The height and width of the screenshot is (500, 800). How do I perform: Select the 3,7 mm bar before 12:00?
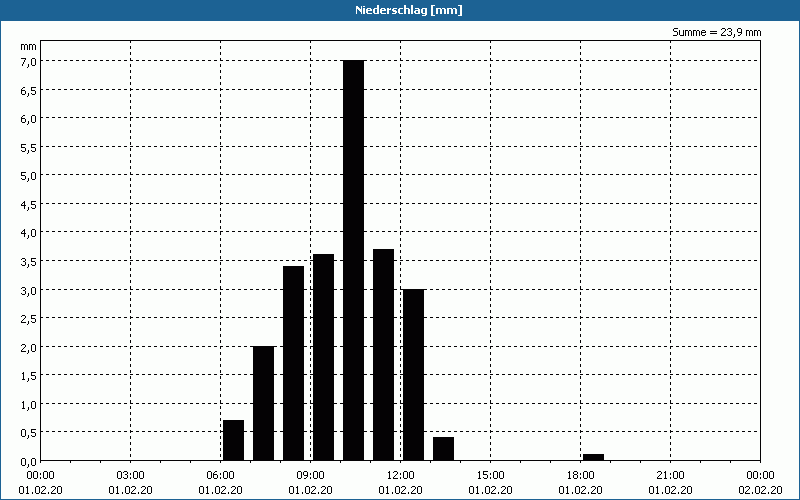coord(384,355)
